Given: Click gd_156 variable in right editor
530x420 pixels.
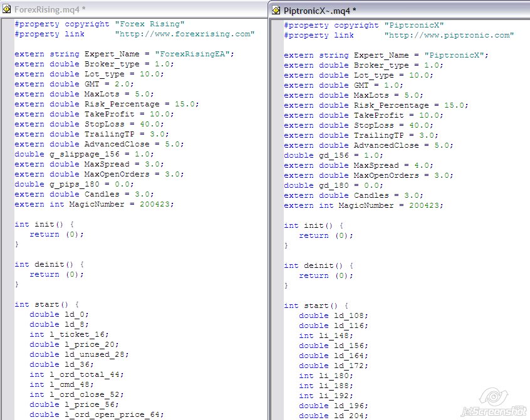Looking at the screenshot, I should coord(334,156).
